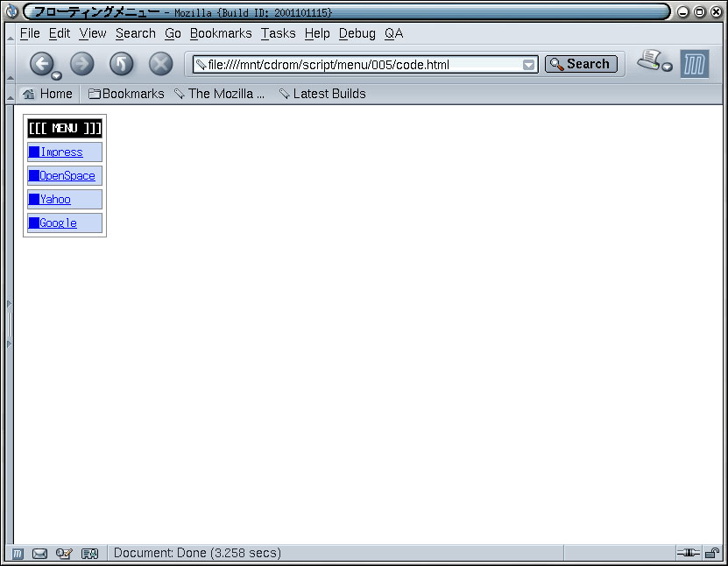Open Composer from status bar icon
This screenshot has height=566, width=728.
pyautogui.click(x=64, y=554)
